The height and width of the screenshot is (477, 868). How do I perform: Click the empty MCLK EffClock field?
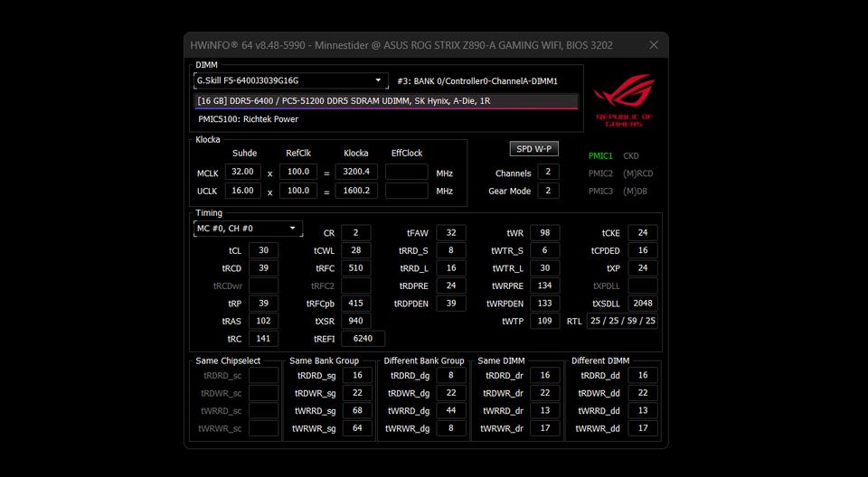(x=407, y=172)
